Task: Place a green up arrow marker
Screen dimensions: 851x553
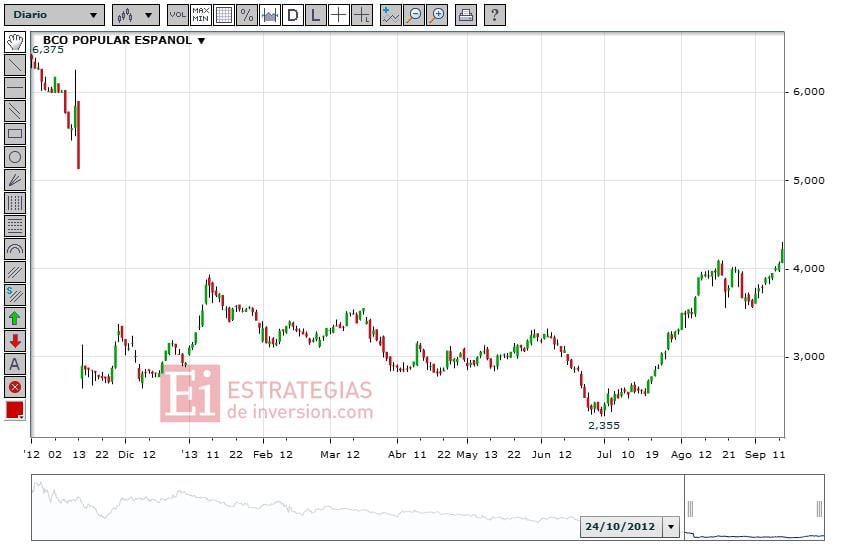Action: point(15,318)
